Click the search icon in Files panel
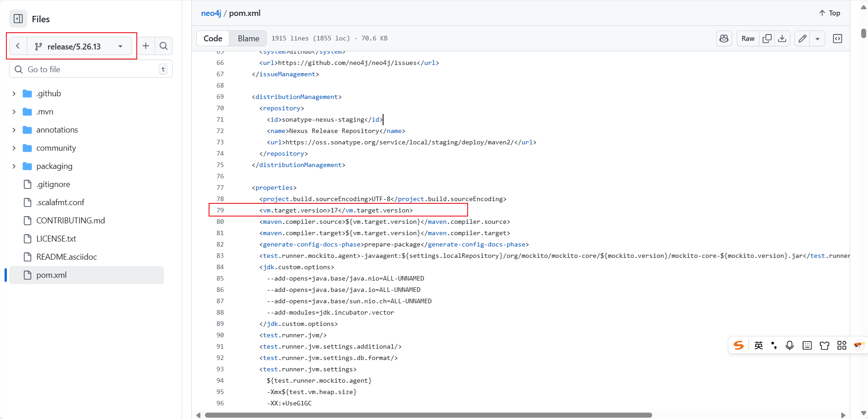The image size is (868, 419). (164, 46)
